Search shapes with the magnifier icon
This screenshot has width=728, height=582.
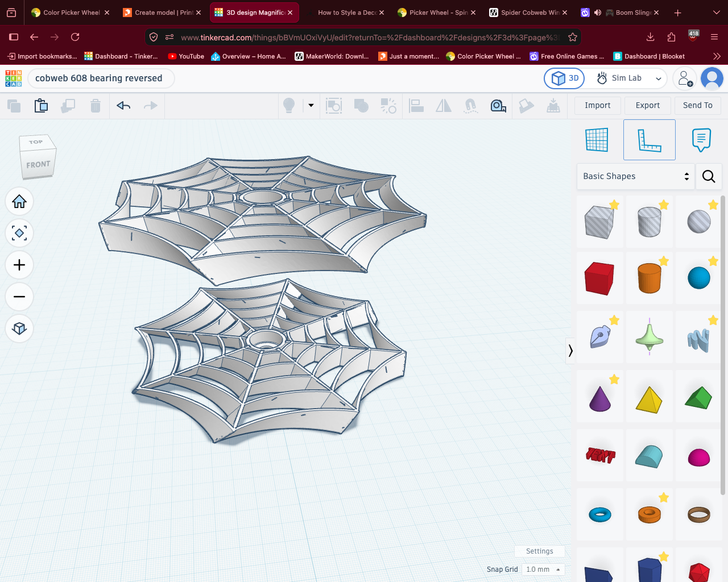click(709, 176)
